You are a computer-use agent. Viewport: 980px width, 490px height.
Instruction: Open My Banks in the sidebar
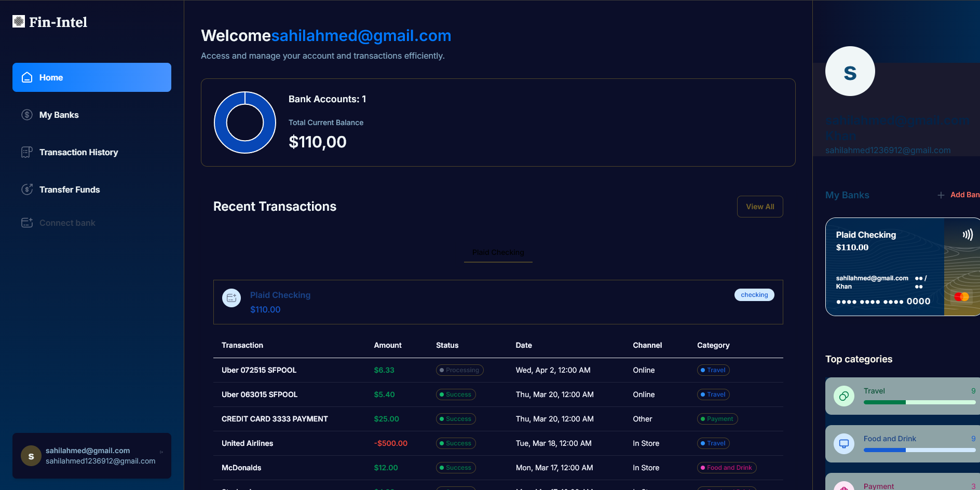[92, 115]
